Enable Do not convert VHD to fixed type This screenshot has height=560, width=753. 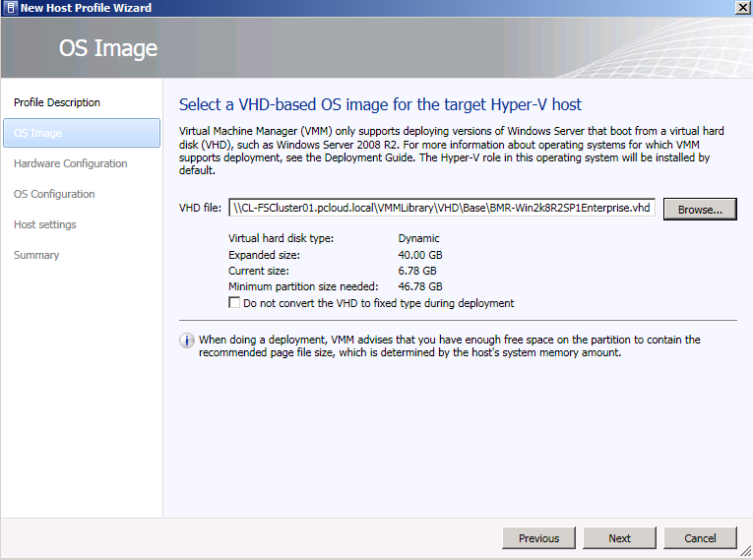[234, 302]
